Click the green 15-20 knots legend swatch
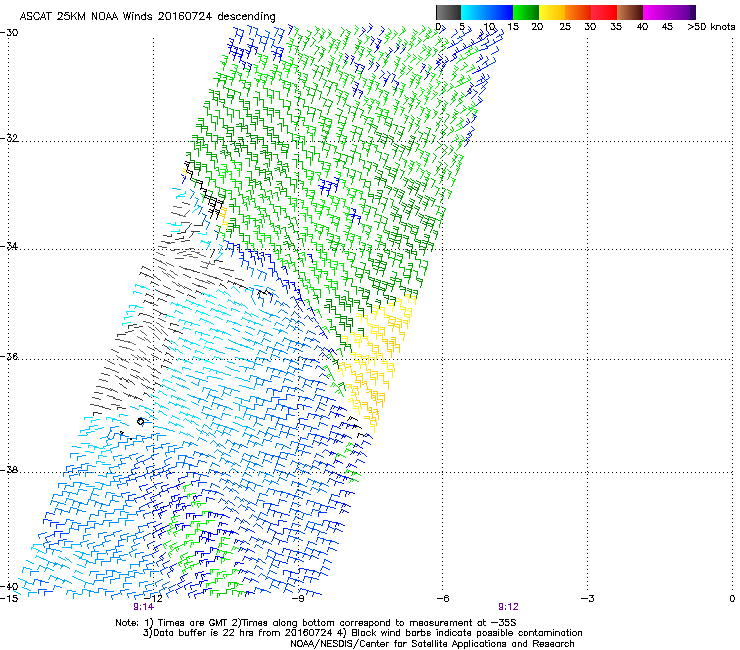The width and height of the screenshot is (740, 650). (526, 12)
